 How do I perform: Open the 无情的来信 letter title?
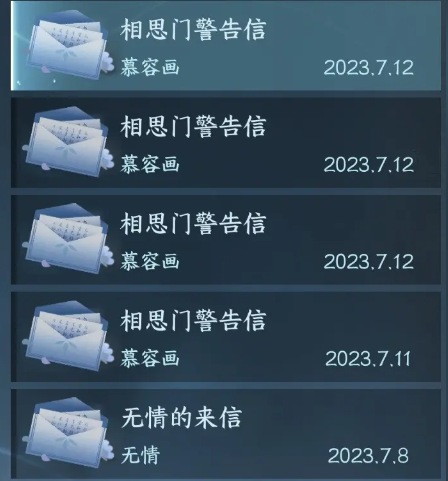pos(181,418)
